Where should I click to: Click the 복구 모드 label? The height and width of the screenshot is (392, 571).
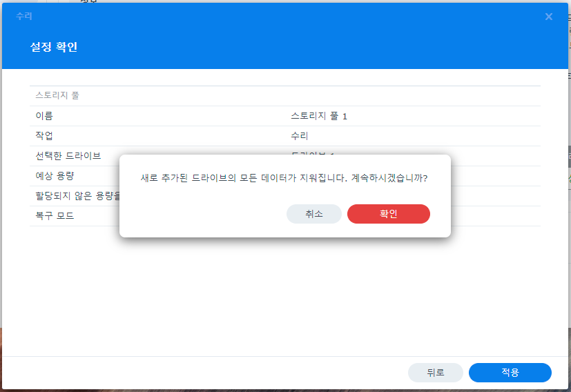coord(55,215)
